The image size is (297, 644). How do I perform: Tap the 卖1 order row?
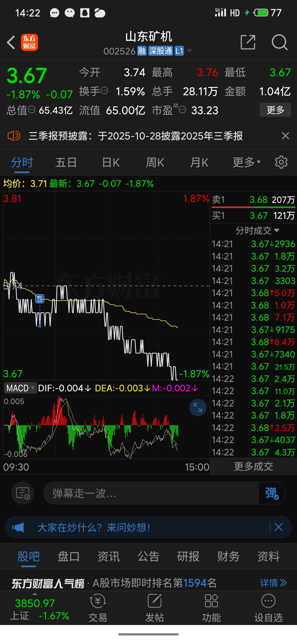point(253,200)
